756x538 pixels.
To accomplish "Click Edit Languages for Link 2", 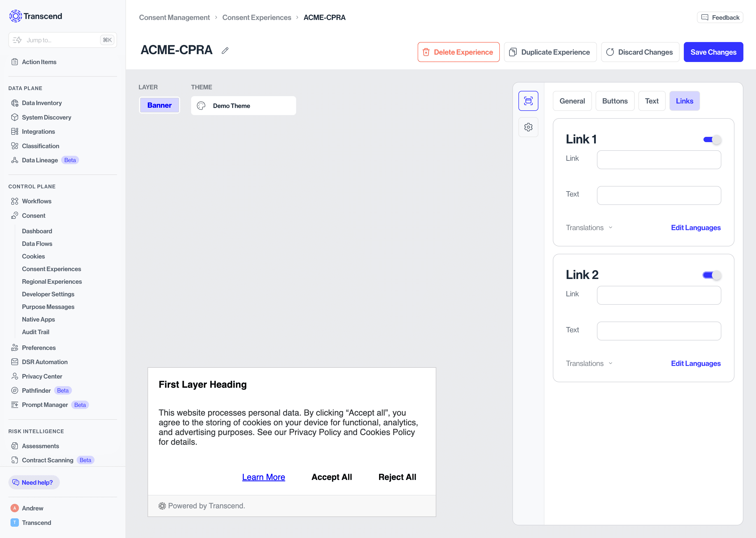I will coord(696,363).
